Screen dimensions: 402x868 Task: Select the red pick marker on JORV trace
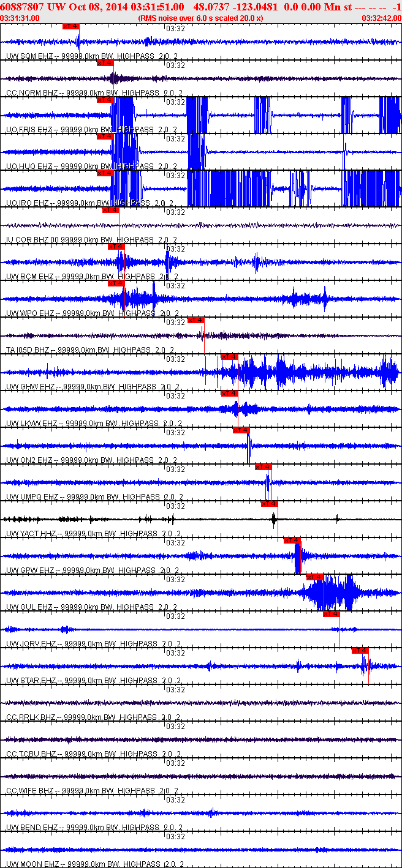332,613
